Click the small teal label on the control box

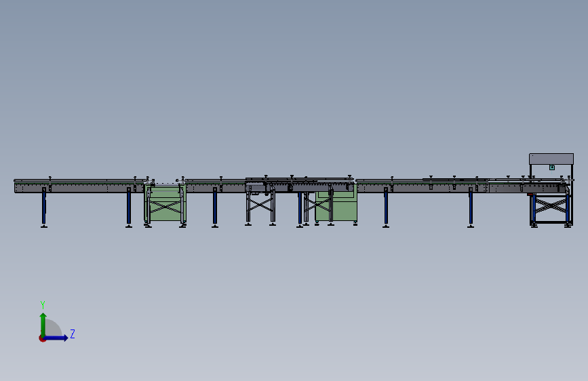click(x=552, y=167)
